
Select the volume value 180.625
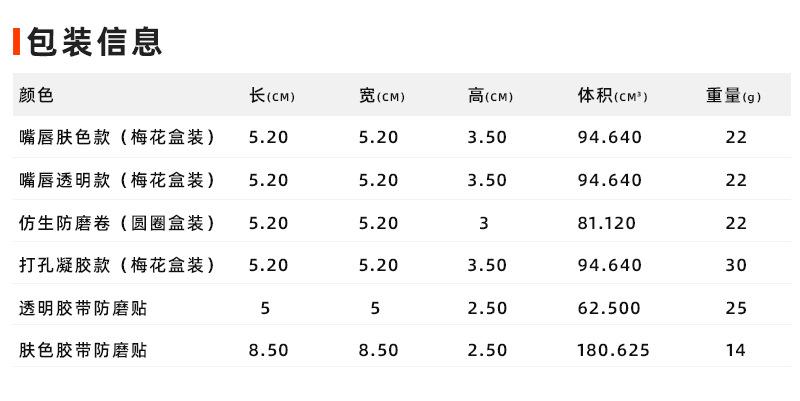tap(613, 350)
